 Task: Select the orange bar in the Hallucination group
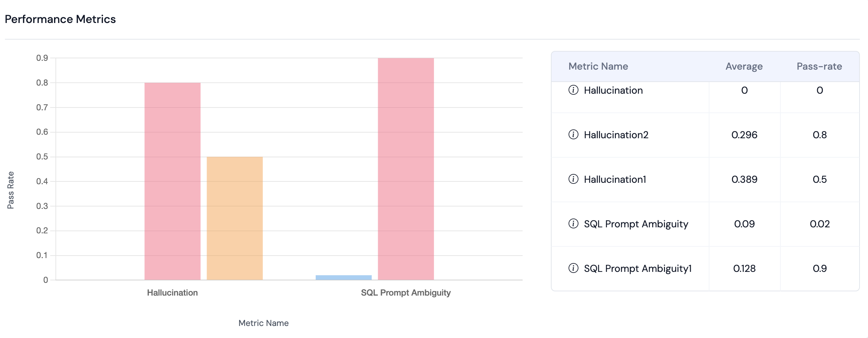click(x=234, y=218)
